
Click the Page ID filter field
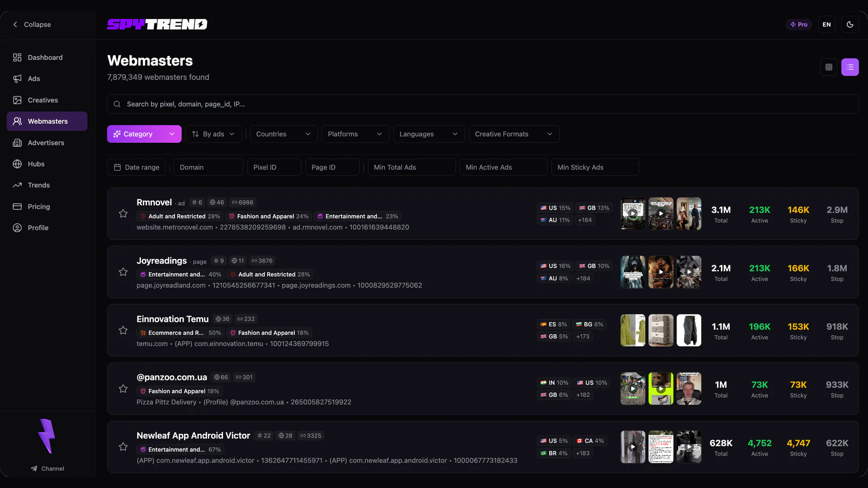332,167
